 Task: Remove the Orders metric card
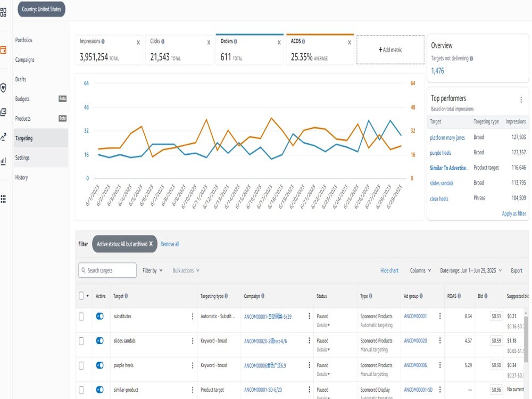[279, 43]
